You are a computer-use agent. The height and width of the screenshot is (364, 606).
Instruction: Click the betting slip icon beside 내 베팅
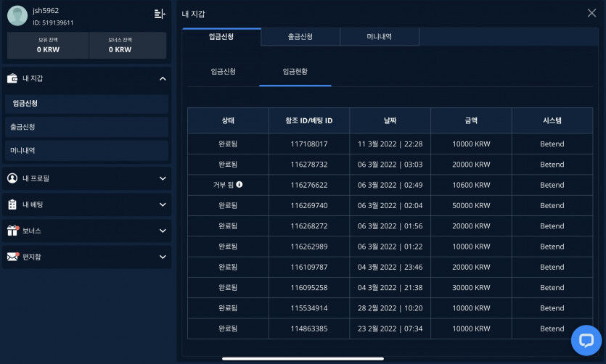pyautogui.click(x=12, y=204)
